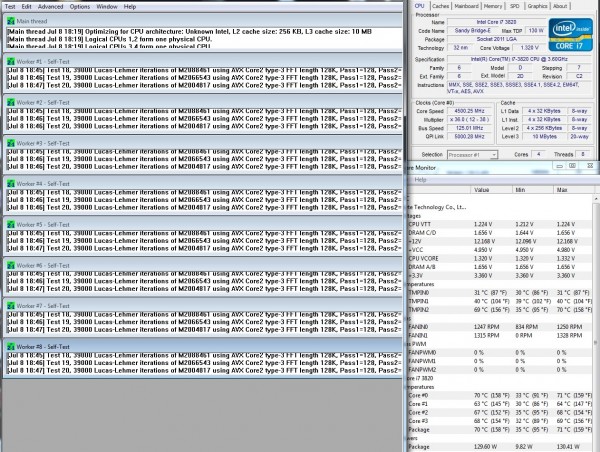Click the Worker #7 window icon

tap(11, 306)
